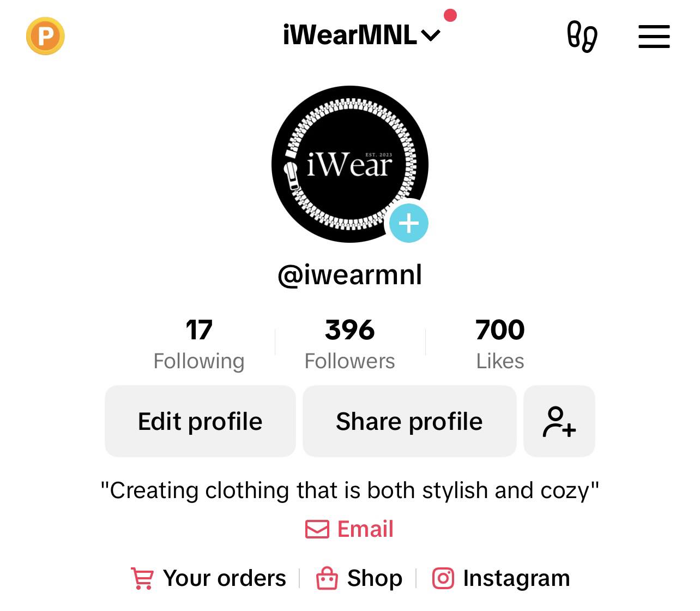700x611 pixels.
Task: Tap the blue plus on avatar
Action: coord(409,223)
